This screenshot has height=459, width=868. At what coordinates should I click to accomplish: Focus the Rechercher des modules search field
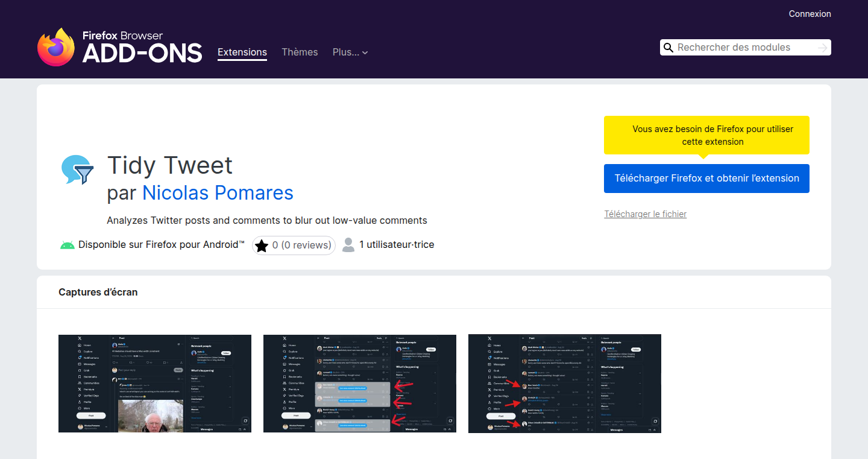(x=745, y=48)
